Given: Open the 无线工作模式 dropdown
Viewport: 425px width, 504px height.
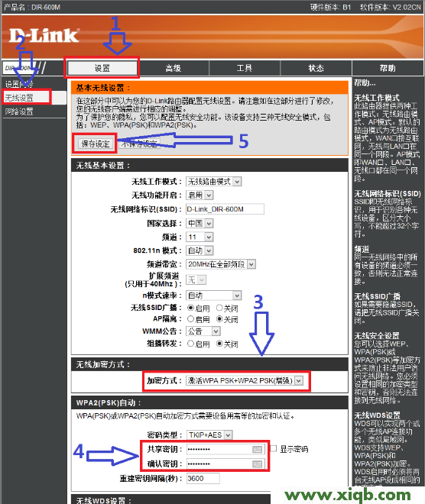Looking at the screenshot, I should (x=213, y=182).
